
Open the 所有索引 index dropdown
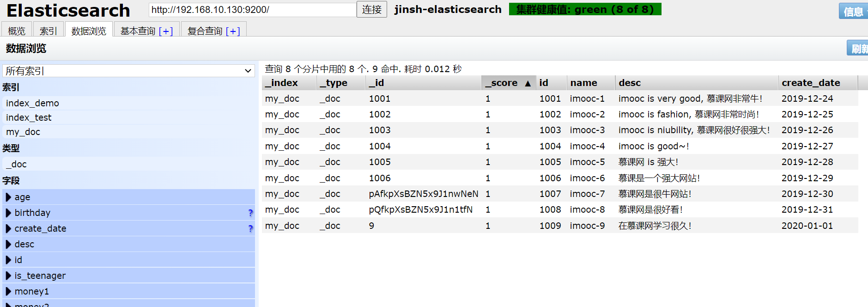point(128,71)
